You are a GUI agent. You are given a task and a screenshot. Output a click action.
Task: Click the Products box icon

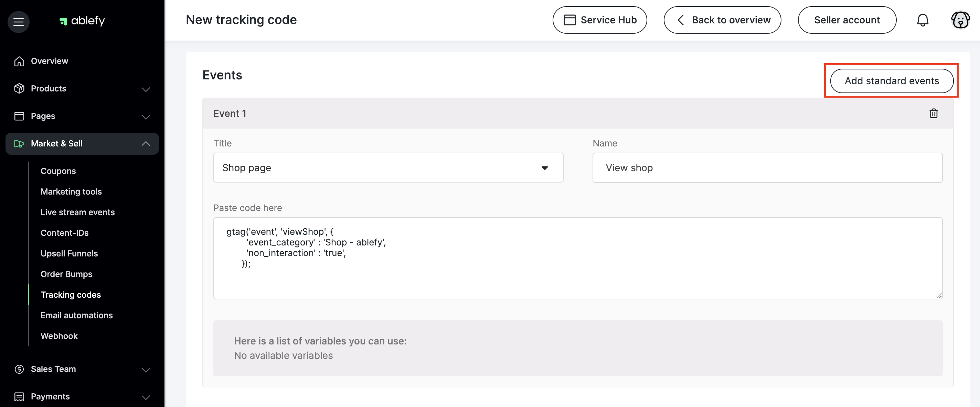[x=19, y=89]
